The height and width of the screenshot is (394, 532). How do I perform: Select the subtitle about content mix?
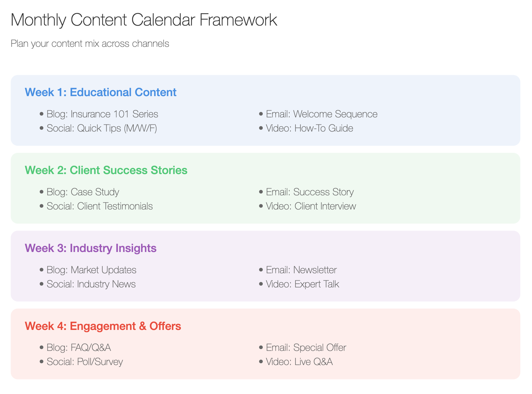pyautogui.click(x=90, y=44)
